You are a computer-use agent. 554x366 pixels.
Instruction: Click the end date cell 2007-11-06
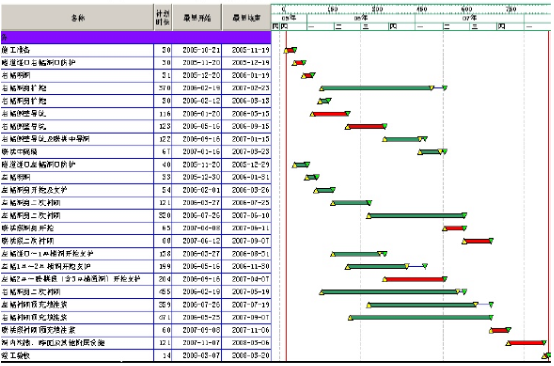point(247,330)
